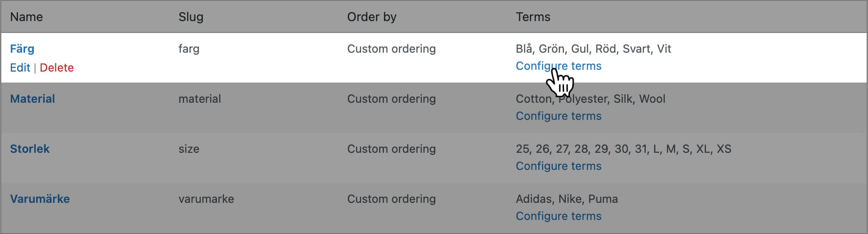The image size is (868, 234).
Task: Click Edit under the Färg attribute
Action: [x=20, y=68]
